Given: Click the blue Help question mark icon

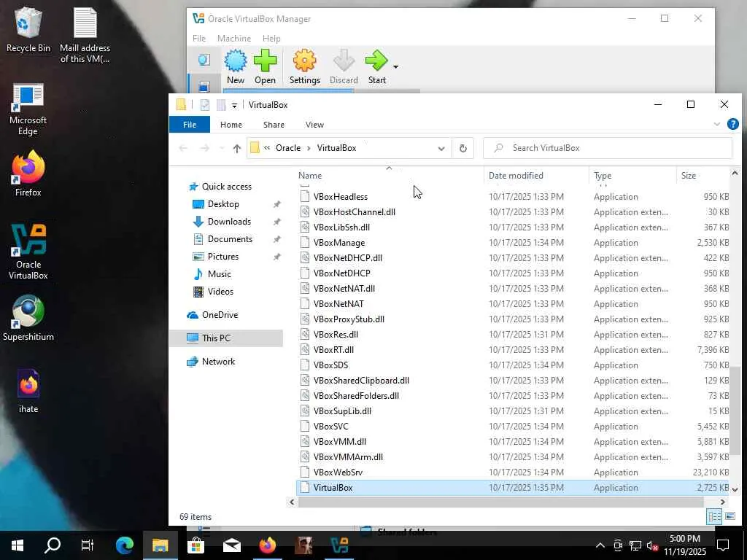Looking at the screenshot, I should (x=732, y=124).
